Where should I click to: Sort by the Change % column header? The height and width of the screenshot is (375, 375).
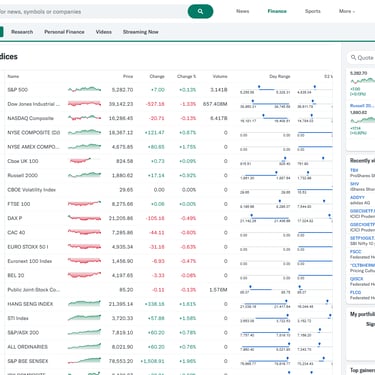[186, 76]
